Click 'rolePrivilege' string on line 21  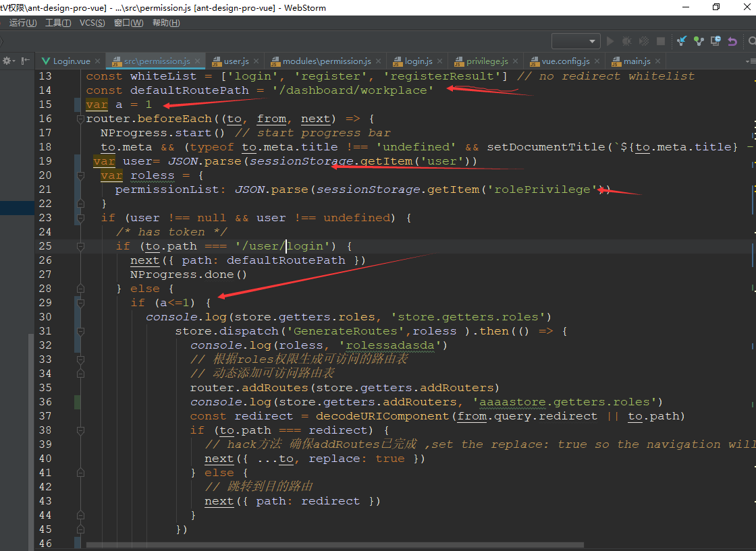pyautogui.click(x=543, y=190)
